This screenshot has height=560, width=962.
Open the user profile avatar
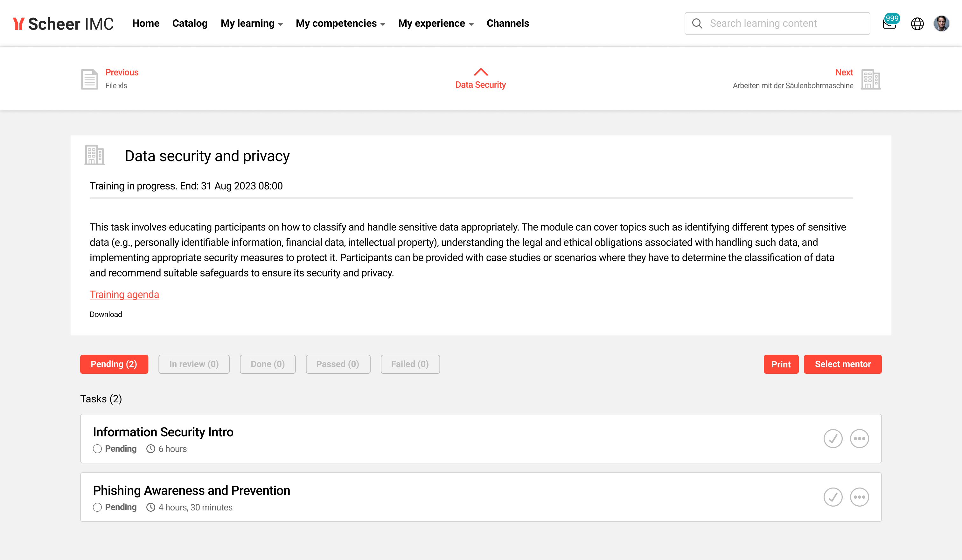tap(941, 24)
